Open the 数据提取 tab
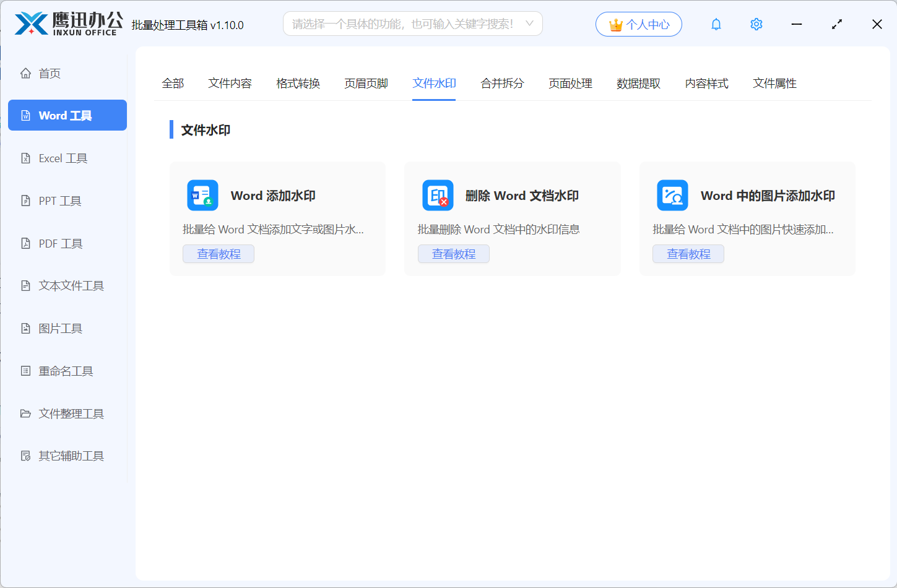This screenshot has width=897, height=588. pos(638,83)
